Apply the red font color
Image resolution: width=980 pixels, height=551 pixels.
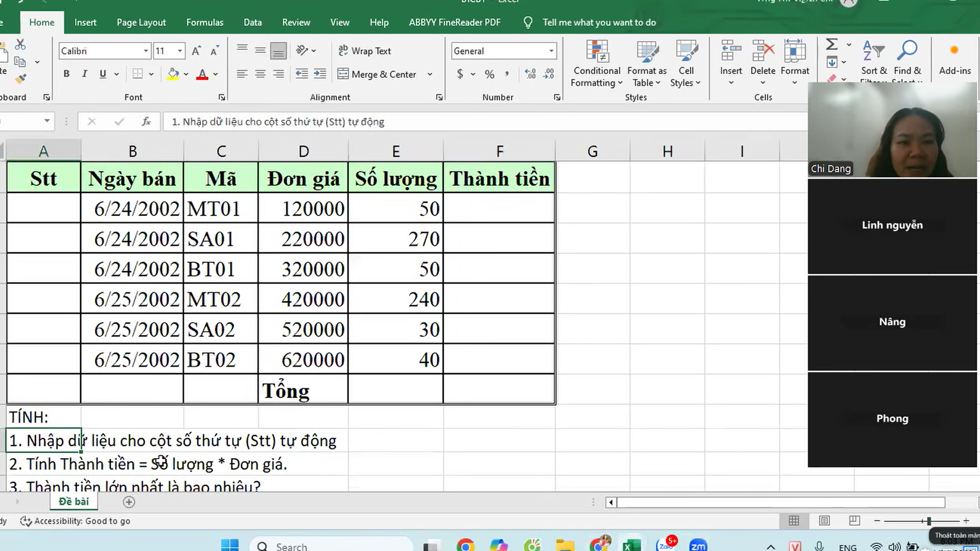coord(202,74)
